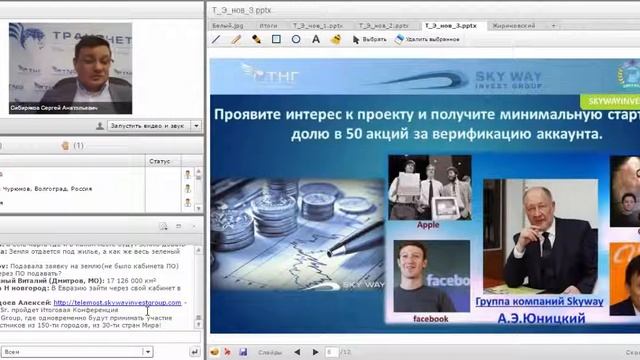
Task: Open the tab overflow arrow after 'Жириновский'
Action: pos(553,26)
